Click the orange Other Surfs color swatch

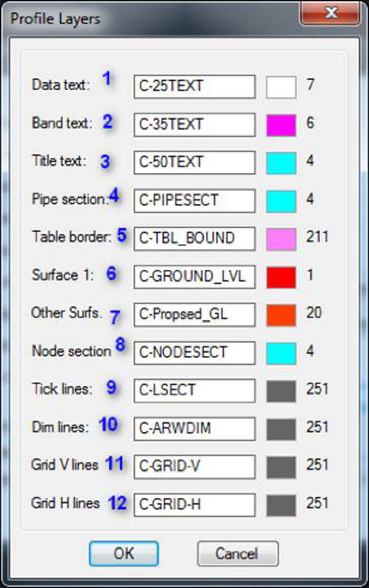click(281, 315)
